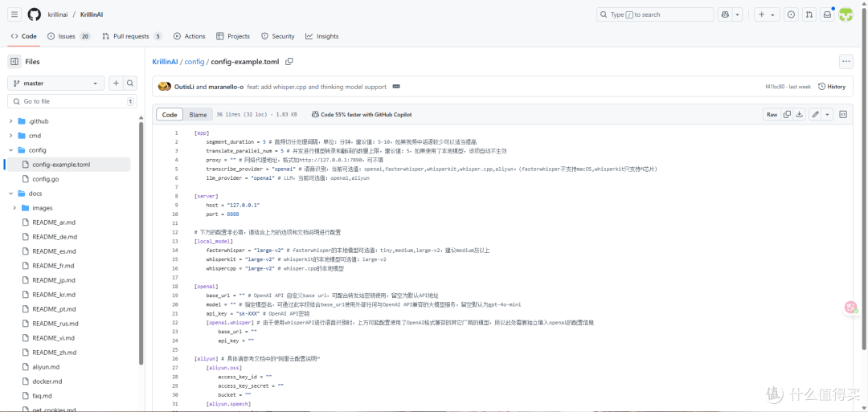Image resolution: width=868 pixels, height=412 pixels.
Task: Open the commit message link
Action: pos(317,87)
